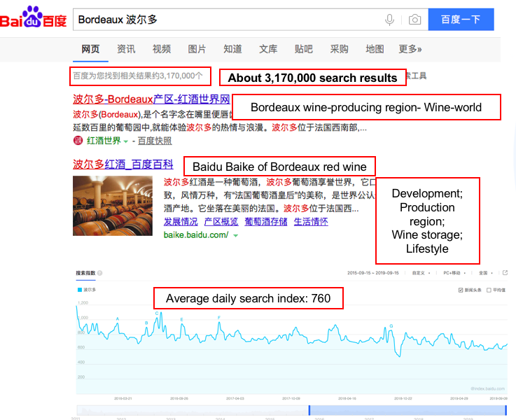Expand the 更多» menu
This screenshot has width=516, height=420.
coord(410,49)
